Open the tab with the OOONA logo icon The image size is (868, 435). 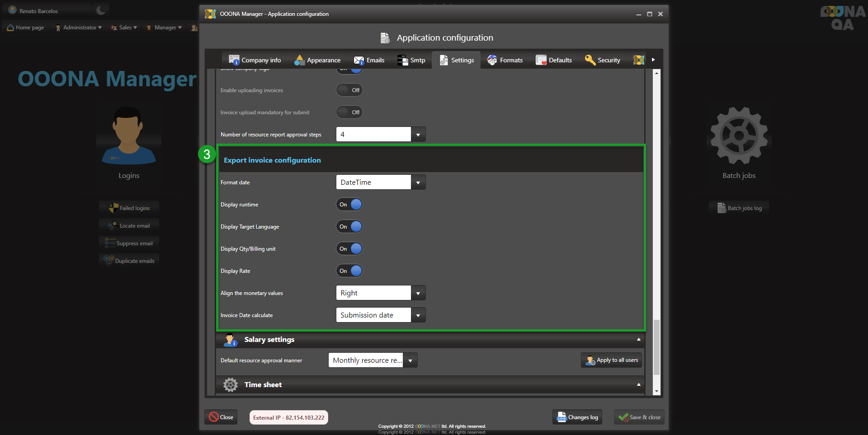pos(639,60)
